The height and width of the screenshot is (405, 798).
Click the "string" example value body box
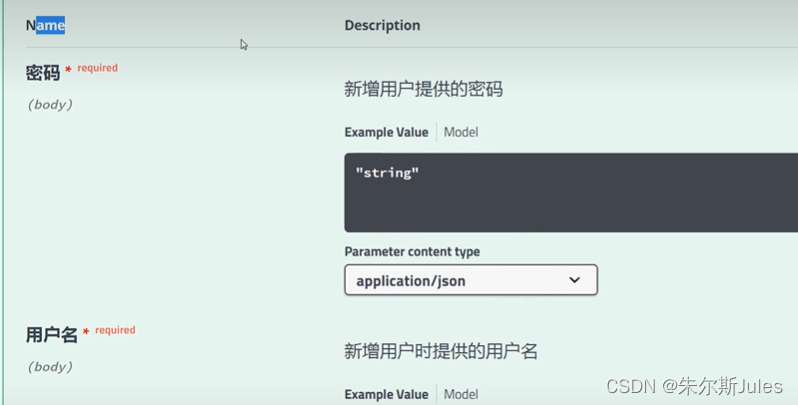tap(571, 192)
